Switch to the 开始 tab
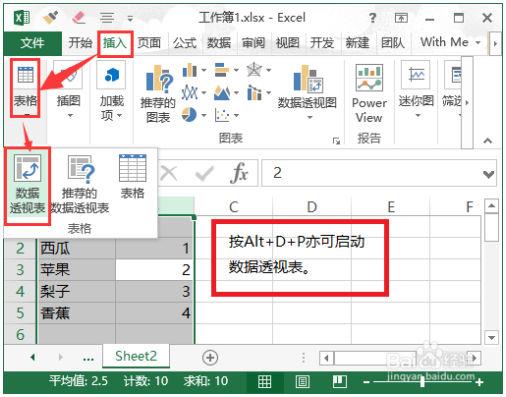This screenshot has width=506, height=397. click(80, 43)
